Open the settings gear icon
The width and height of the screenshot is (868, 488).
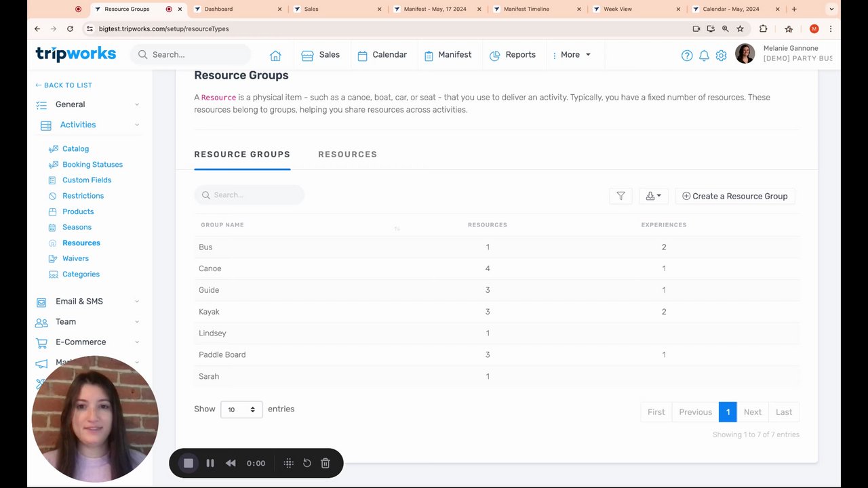(x=721, y=56)
